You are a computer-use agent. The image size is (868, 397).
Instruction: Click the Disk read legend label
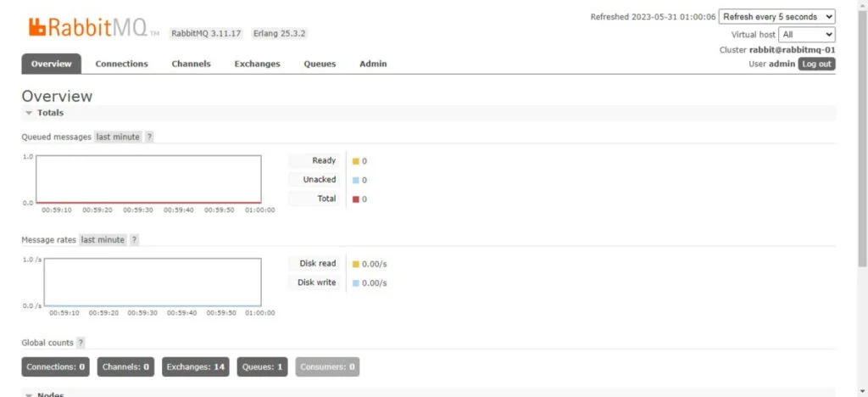314,264
